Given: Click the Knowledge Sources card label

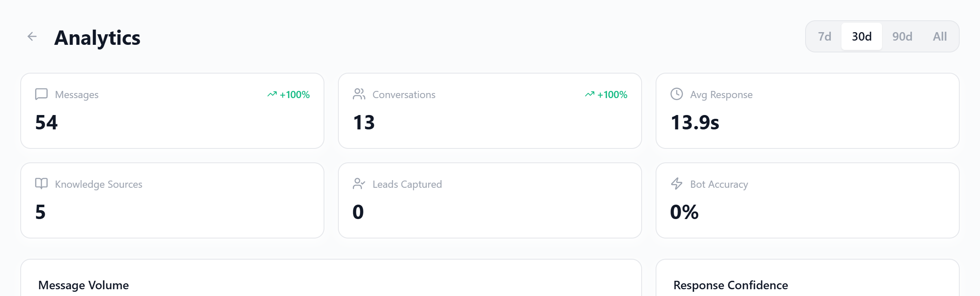Looking at the screenshot, I should coord(98,184).
